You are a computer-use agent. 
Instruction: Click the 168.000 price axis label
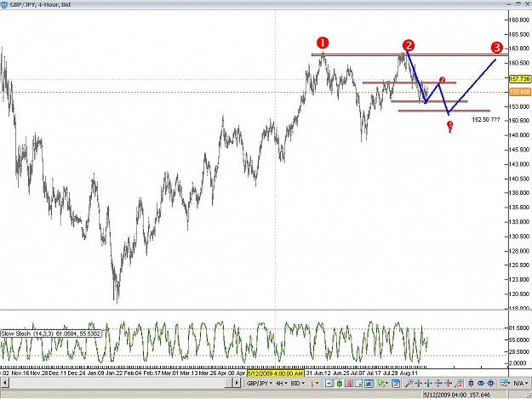520,20
